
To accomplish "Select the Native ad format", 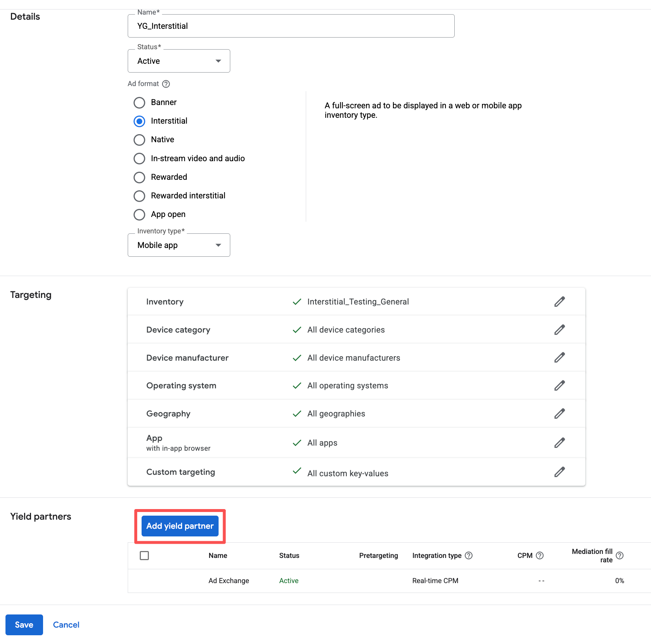I will pos(139,140).
